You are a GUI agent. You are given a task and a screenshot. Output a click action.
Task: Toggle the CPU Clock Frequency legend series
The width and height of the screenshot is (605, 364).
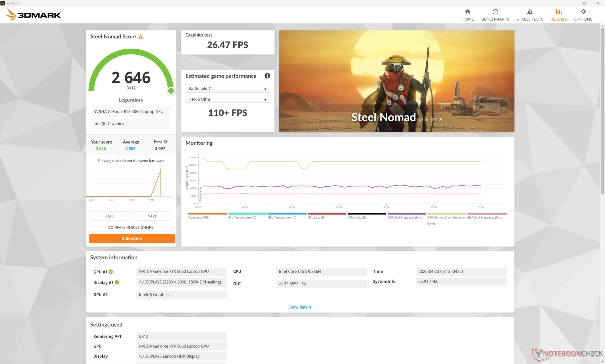[405, 217]
